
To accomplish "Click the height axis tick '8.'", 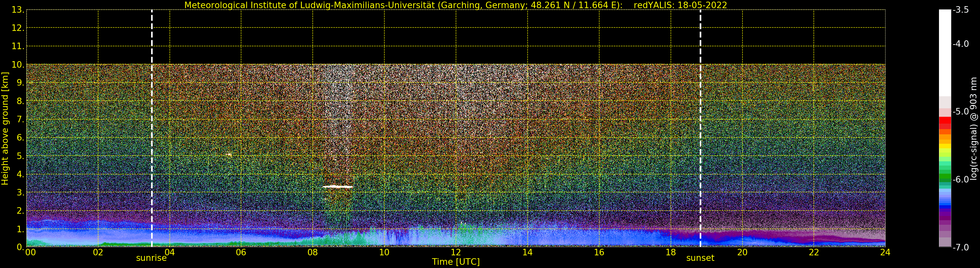I will (21, 101).
